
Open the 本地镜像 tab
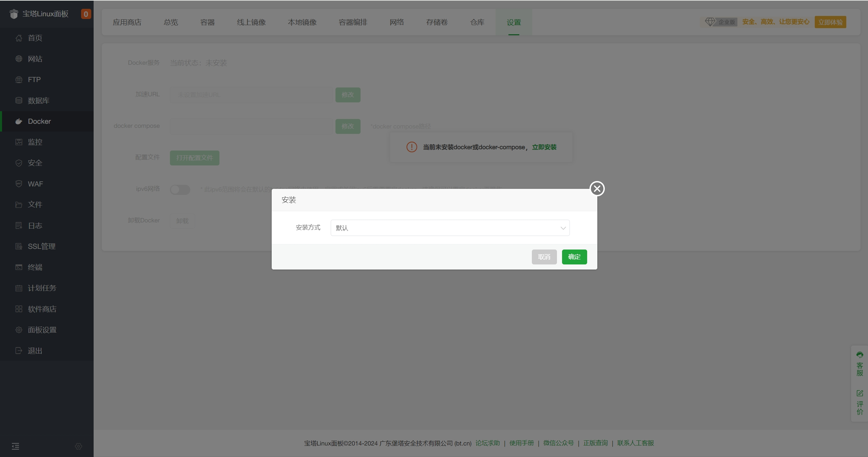(x=302, y=22)
